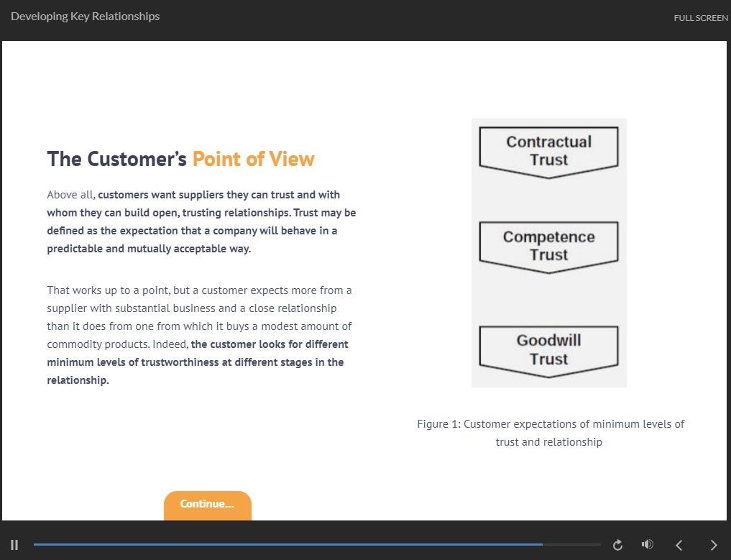The width and height of the screenshot is (731, 560).
Task: Select the Goodwill Trust box
Action: pos(548,350)
